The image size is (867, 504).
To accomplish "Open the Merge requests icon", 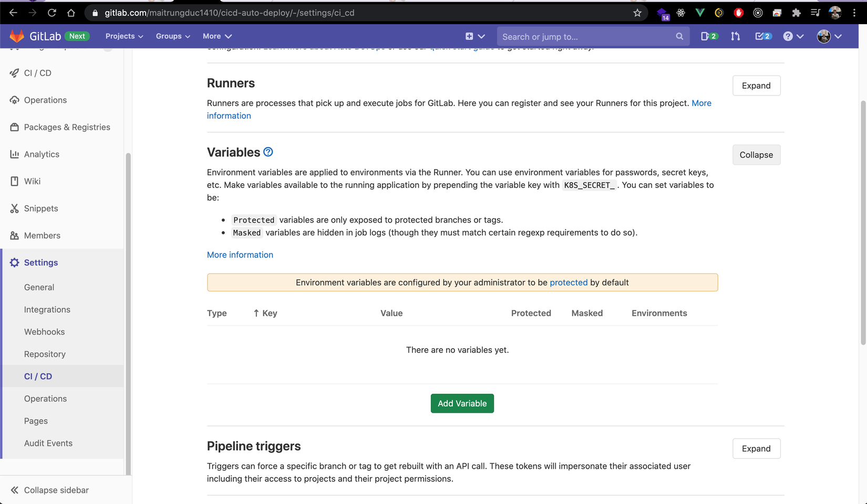I will (736, 36).
